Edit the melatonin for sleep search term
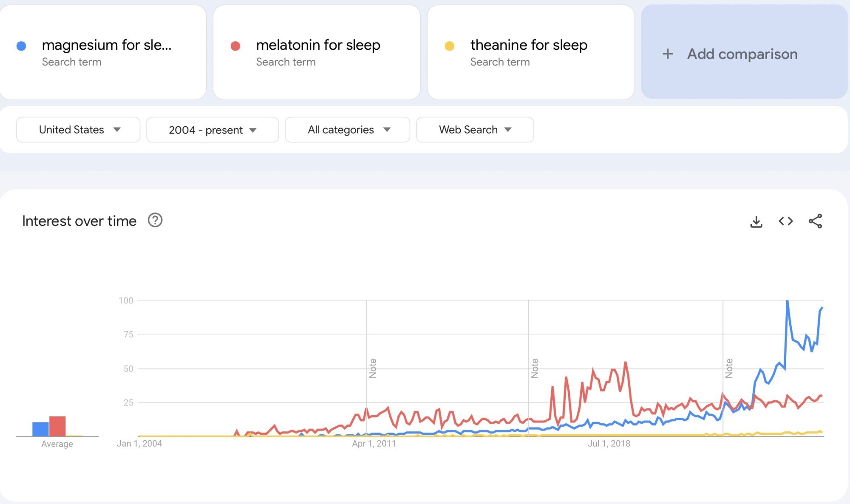Viewport: 850px width, 504px height. [318, 45]
